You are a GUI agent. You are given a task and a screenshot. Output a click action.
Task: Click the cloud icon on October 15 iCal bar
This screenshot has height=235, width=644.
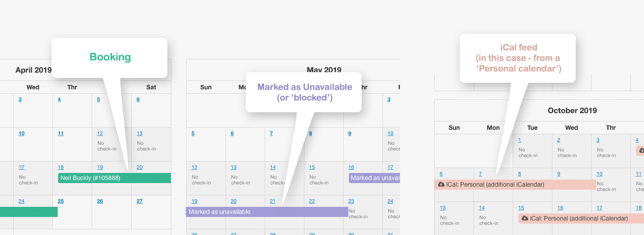(525, 218)
